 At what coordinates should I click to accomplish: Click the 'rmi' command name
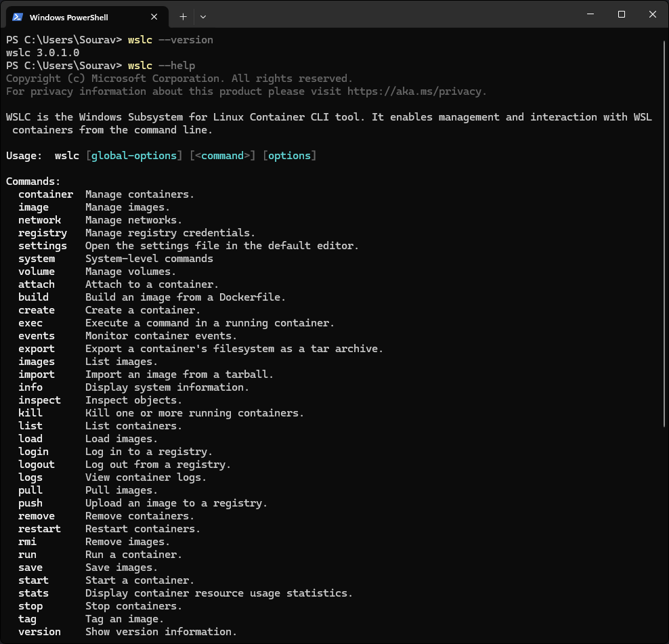click(x=27, y=542)
